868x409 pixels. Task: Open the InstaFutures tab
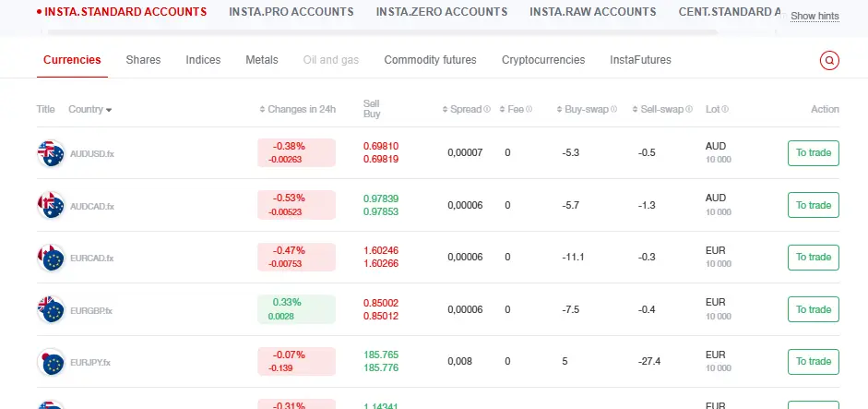click(x=640, y=60)
